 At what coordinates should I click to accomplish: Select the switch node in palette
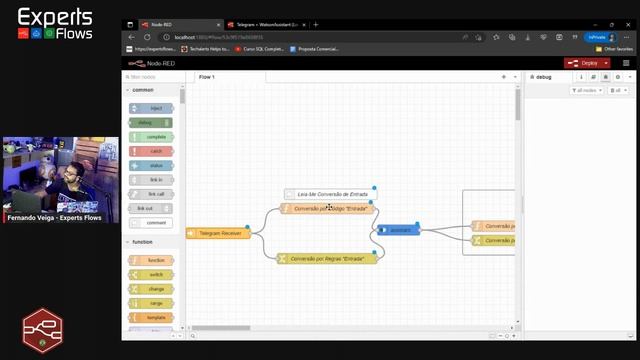(151, 275)
